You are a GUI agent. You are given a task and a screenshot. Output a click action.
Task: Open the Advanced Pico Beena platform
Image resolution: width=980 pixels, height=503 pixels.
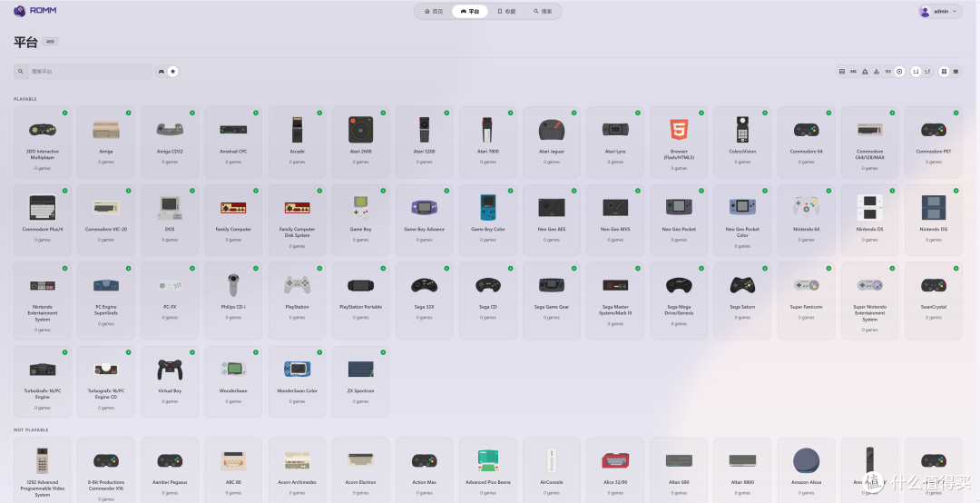coord(488,469)
